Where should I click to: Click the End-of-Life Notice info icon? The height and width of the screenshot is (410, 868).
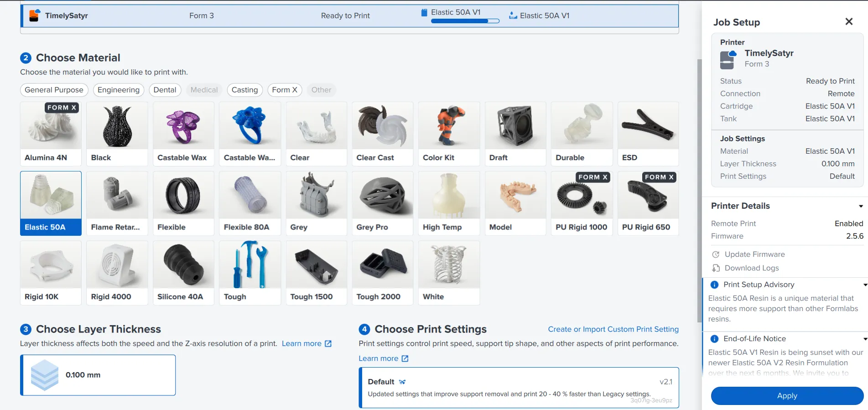click(x=714, y=339)
